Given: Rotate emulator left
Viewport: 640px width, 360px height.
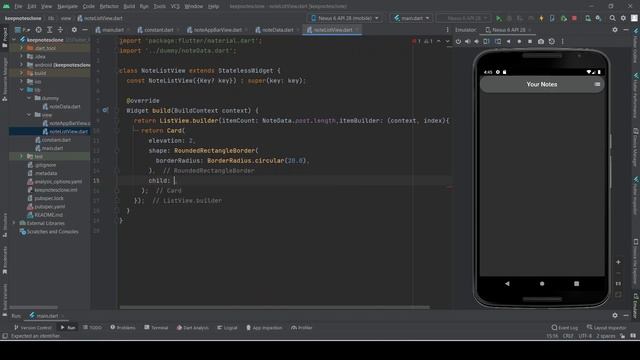Looking at the screenshot, I should point(486,41).
